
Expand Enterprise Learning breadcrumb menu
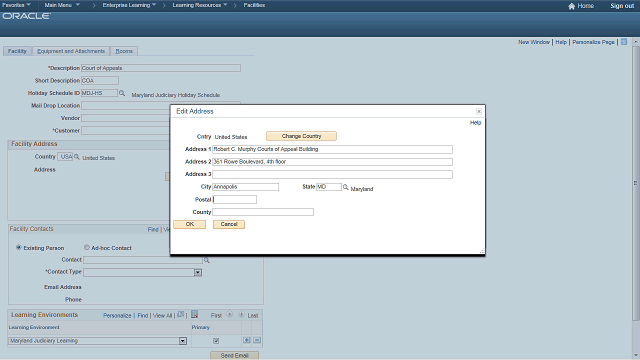point(129,5)
